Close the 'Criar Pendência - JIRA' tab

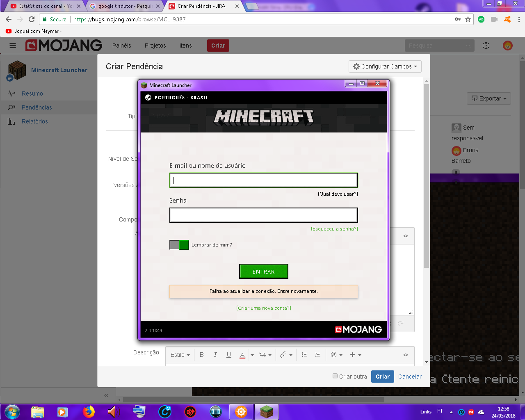click(237, 6)
